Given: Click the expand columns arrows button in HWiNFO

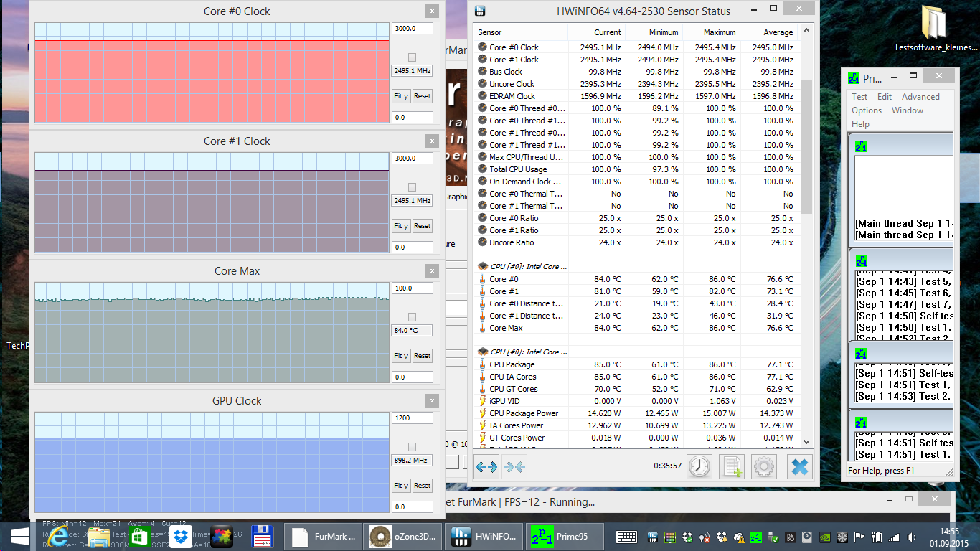Looking at the screenshot, I should pos(486,467).
